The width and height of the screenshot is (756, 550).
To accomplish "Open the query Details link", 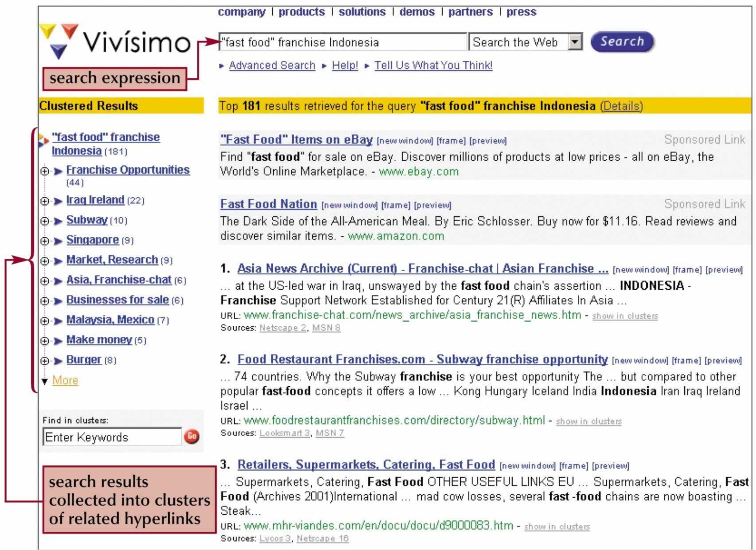I will click(x=621, y=106).
